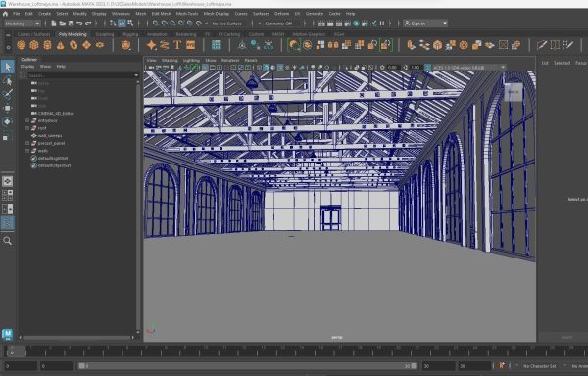Open the viewport color space dropdown
This screenshot has width=588, height=376.
[x=468, y=68]
